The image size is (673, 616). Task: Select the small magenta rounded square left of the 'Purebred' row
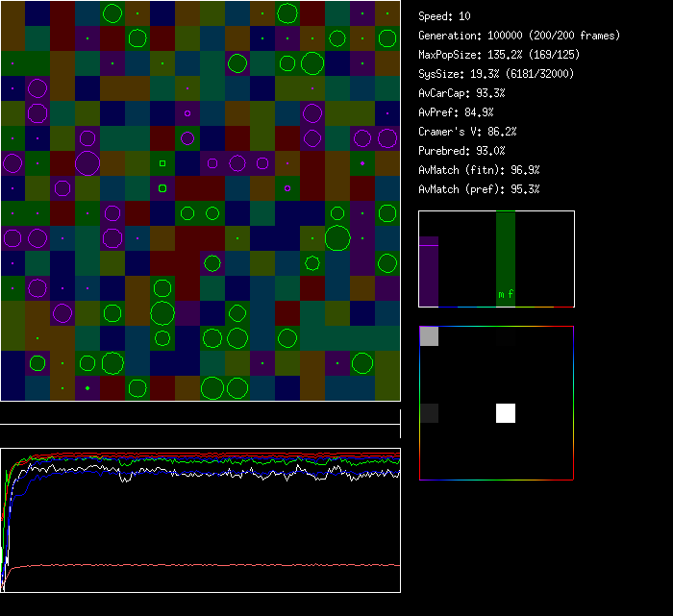pyautogui.click(x=362, y=163)
